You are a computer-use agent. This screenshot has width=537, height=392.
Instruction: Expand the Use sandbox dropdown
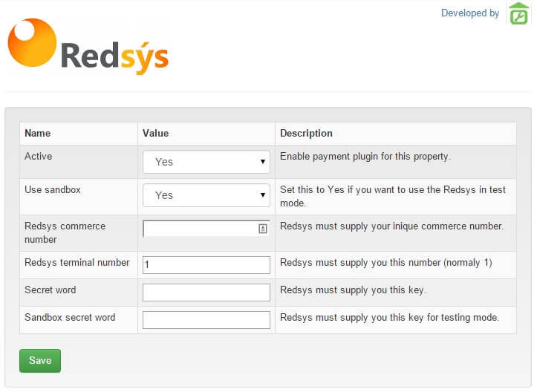[206, 195]
